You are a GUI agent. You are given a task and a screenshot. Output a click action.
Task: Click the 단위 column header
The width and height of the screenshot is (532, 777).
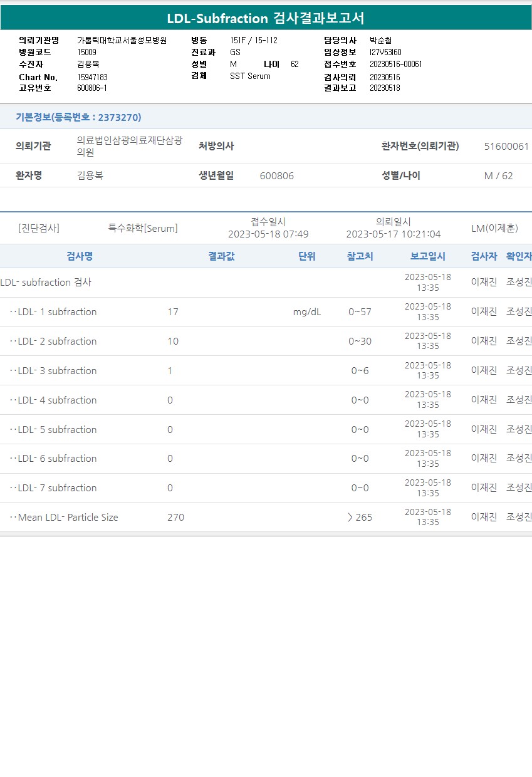[x=306, y=256]
